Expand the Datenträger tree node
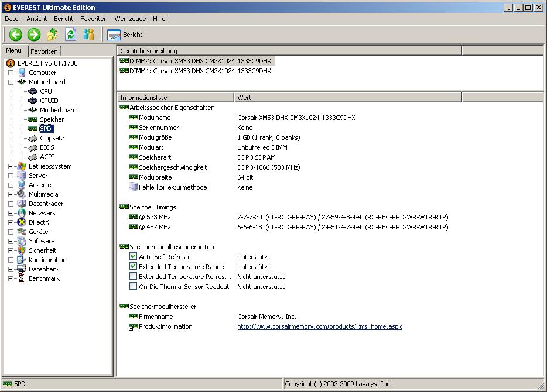The height and width of the screenshot is (392, 547). [11, 204]
